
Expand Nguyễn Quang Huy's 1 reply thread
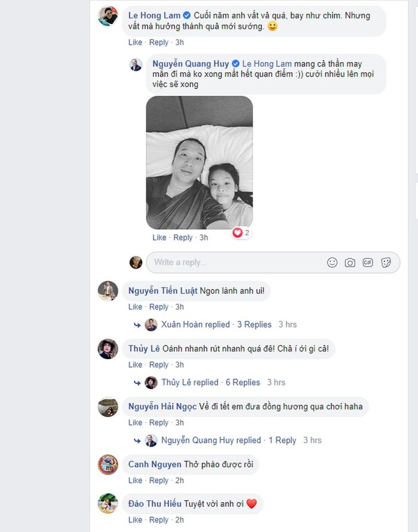[282, 441]
